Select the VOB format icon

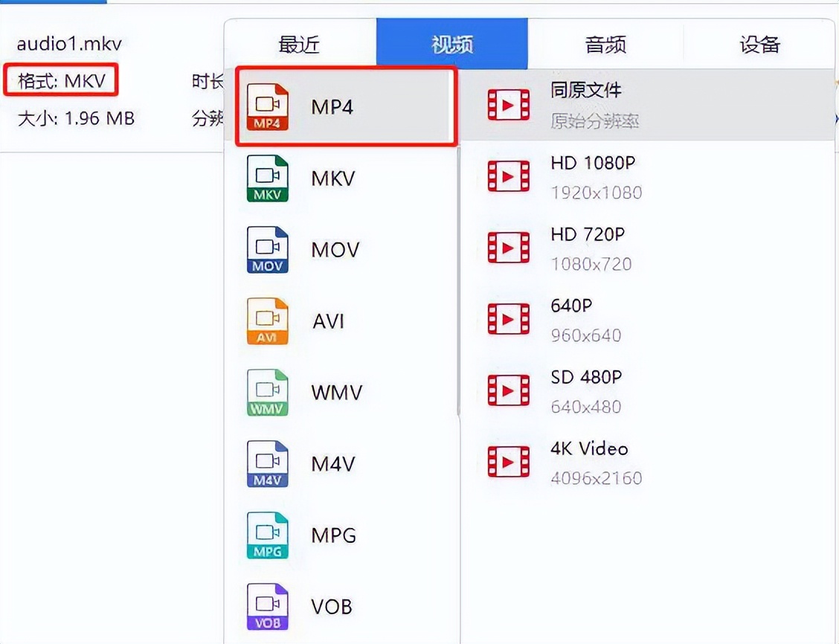click(266, 605)
